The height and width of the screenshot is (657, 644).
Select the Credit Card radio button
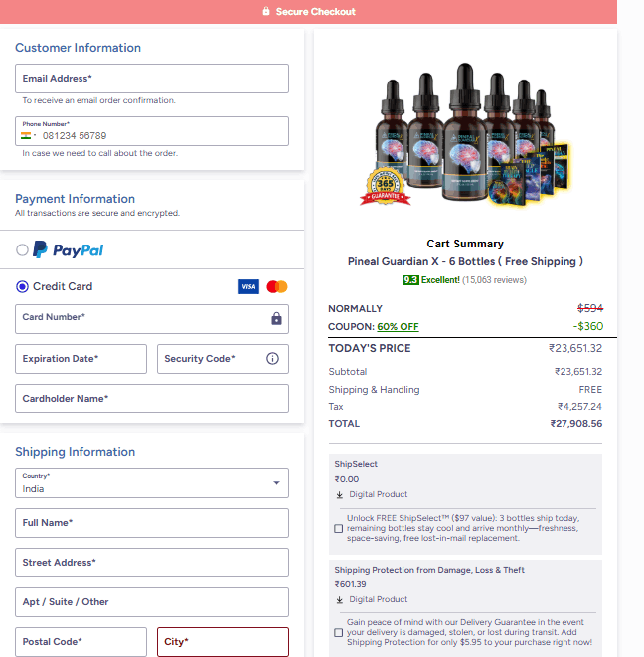[x=22, y=286]
